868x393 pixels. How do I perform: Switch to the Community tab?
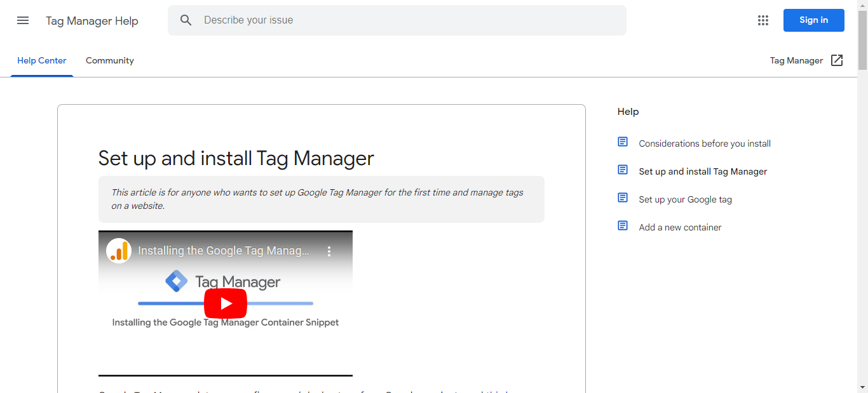pos(110,61)
